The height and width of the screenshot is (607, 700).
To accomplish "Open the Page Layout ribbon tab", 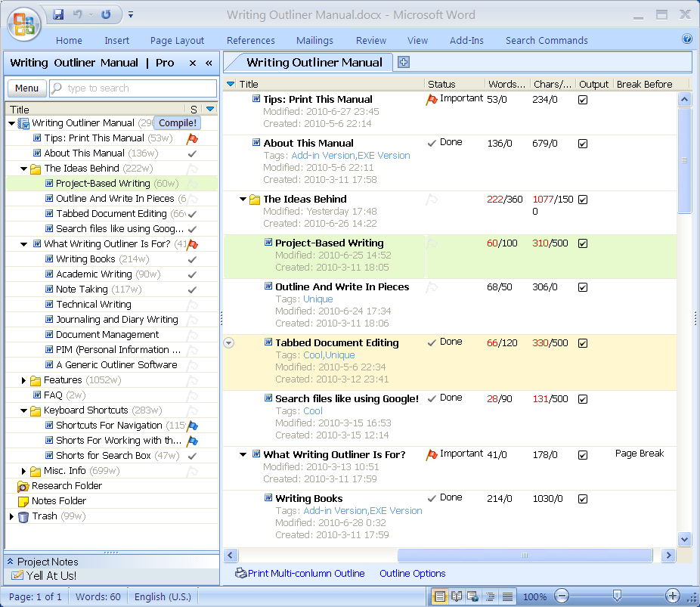I will click(x=177, y=41).
